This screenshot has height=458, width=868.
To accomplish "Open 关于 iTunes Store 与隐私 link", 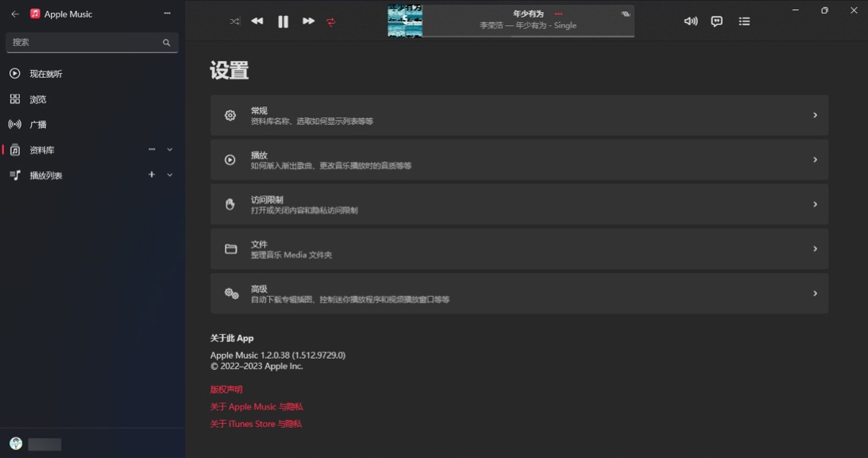I will pyautogui.click(x=257, y=424).
